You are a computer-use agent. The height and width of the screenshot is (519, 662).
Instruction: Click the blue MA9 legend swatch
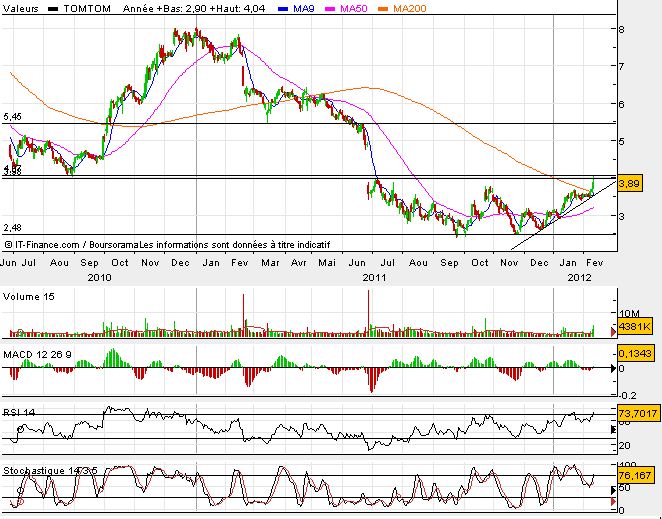pyautogui.click(x=283, y=9)
